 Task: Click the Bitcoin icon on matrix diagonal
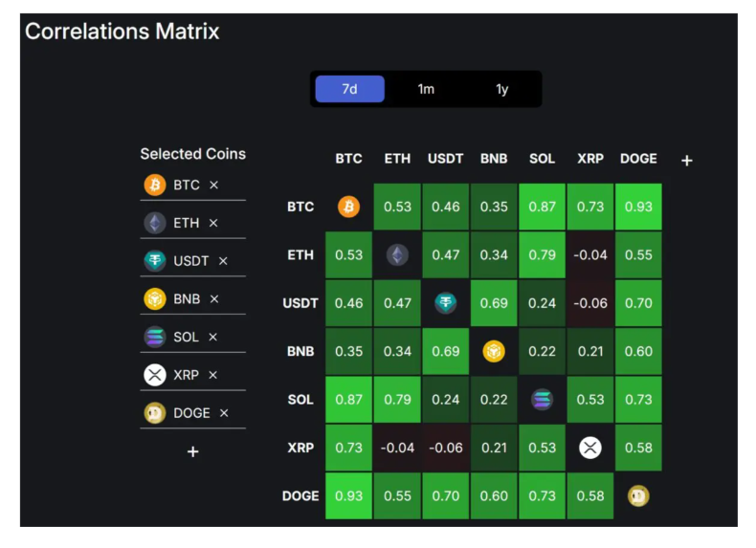pos(349,207)
